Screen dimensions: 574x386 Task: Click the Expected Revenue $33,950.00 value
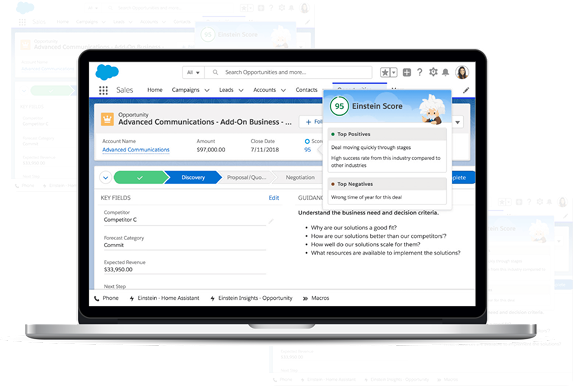[118, 270]
